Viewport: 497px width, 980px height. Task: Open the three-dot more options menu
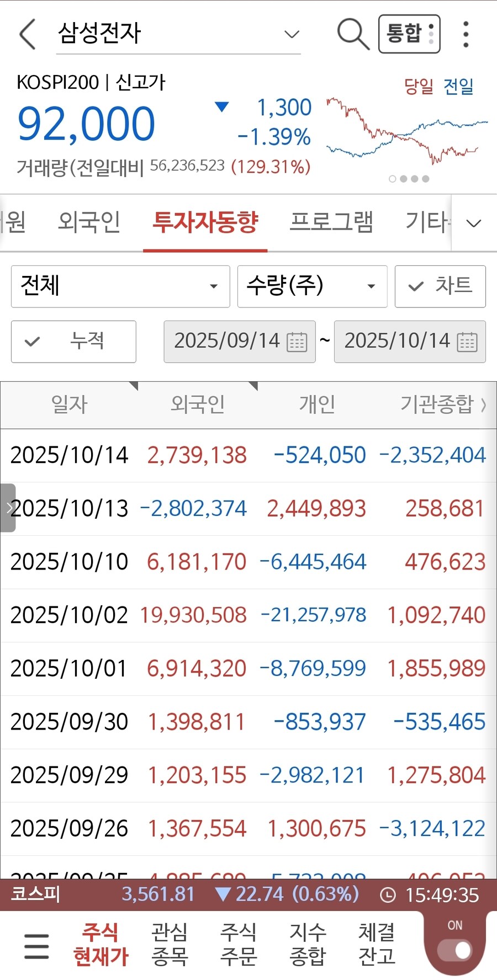pos(466,34)
